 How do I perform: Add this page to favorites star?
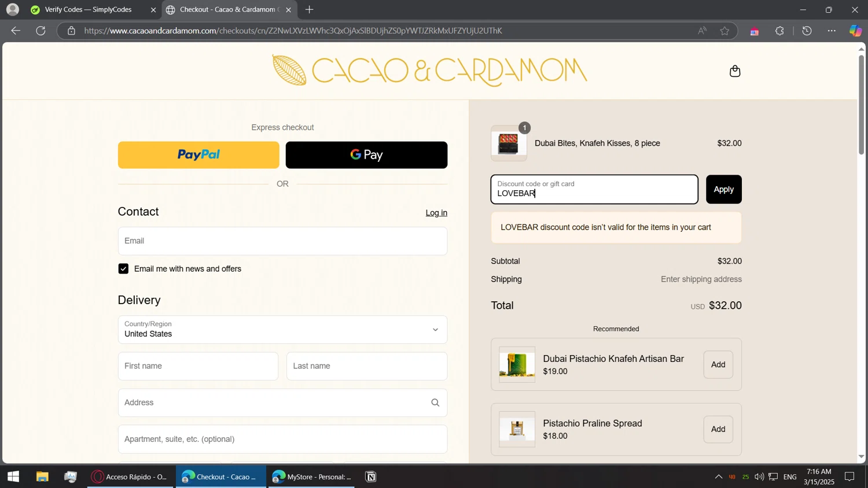click(x=724, y=31)
